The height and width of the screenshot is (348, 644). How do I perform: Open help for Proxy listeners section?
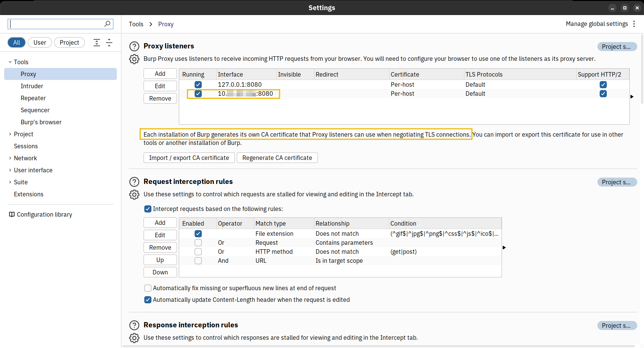click(134, 46)
